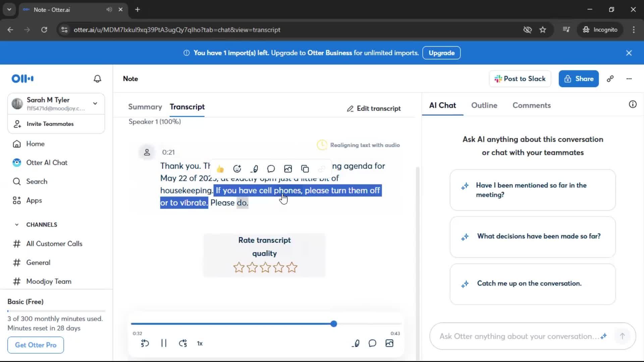This screenshot has height=362, width=644.
Task: Click Edit transcript
Action: [374, 109]
